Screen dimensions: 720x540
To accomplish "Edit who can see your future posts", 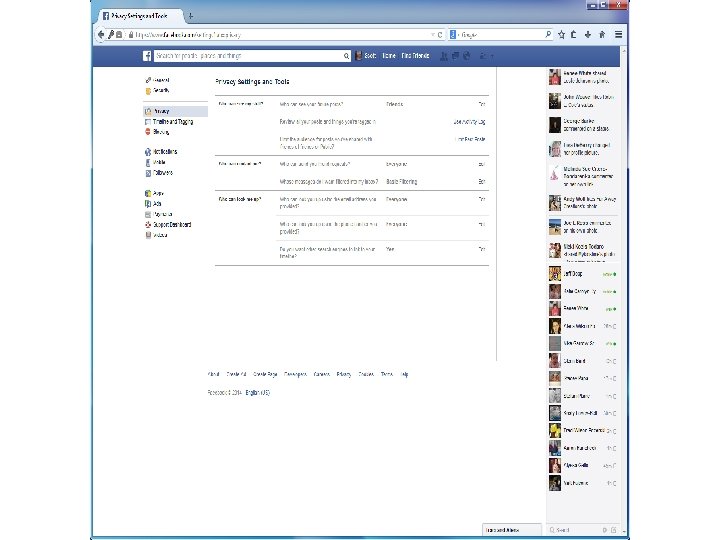I will point(482,104).
